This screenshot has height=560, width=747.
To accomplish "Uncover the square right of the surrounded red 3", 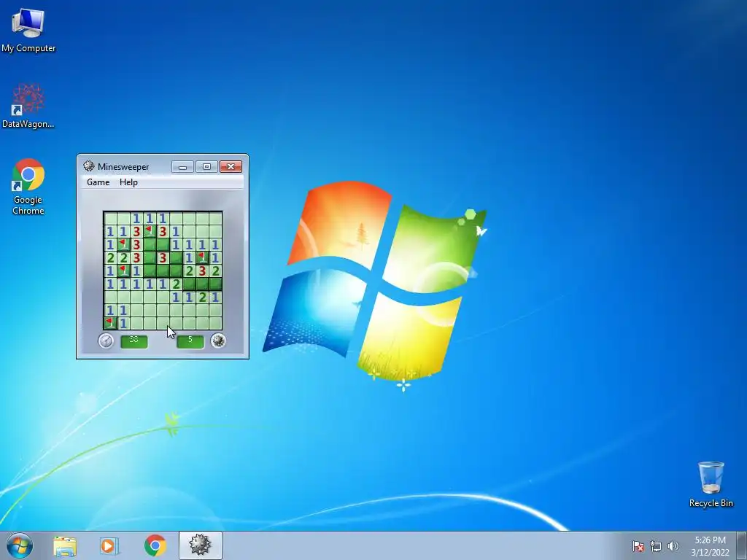I will 177,258.
